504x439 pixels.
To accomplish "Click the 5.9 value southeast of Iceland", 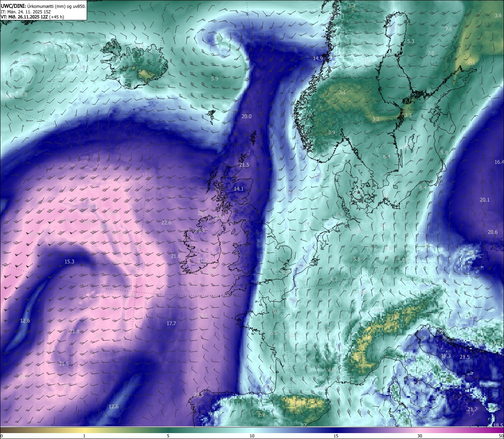I will pyautogui.click(x=215, y=78).
